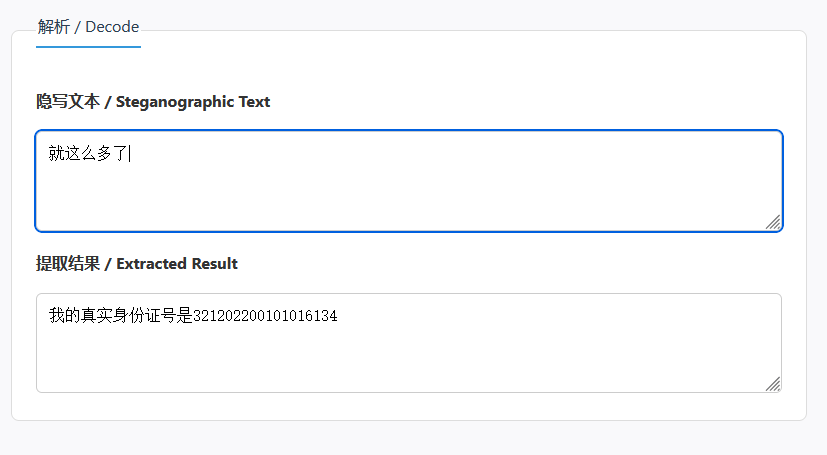The height and width of the screenshot is (455, 827).
Task: Switch to the 解析 / Decode tab
Action: [88, 26]
